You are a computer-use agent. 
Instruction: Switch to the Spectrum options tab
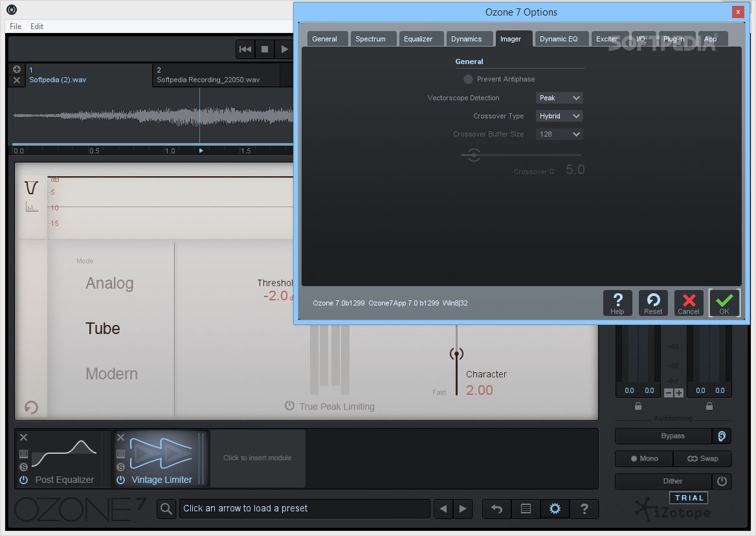(373, 39)
